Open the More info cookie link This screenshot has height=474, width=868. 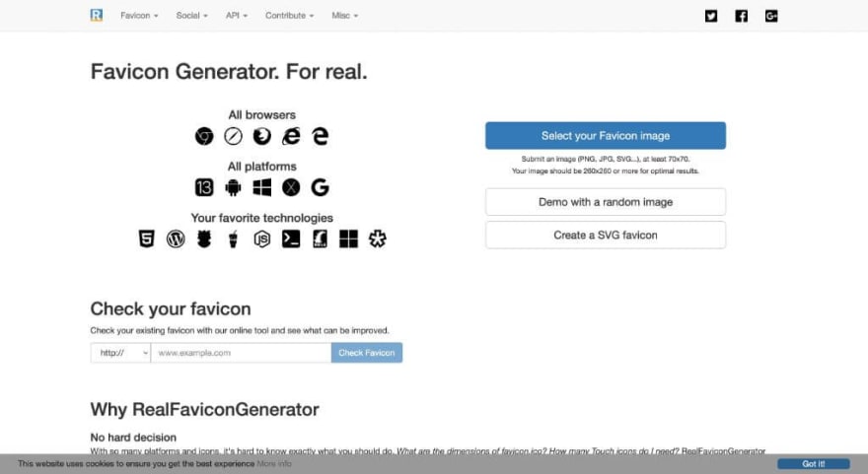pos(274,464)
